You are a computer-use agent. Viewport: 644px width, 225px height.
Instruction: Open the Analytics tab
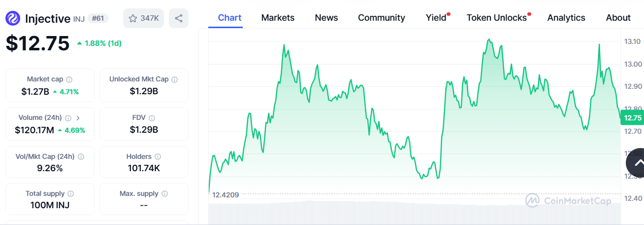coord(566,18)
